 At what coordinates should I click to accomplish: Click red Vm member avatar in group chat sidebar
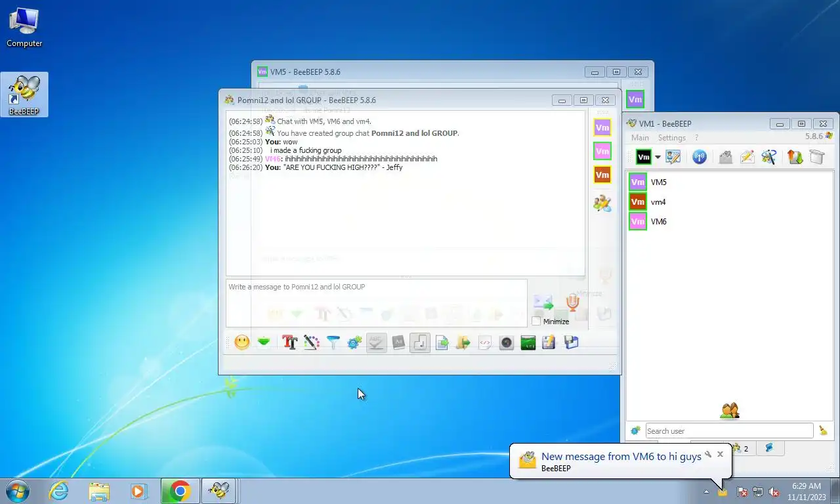(602, 175)
